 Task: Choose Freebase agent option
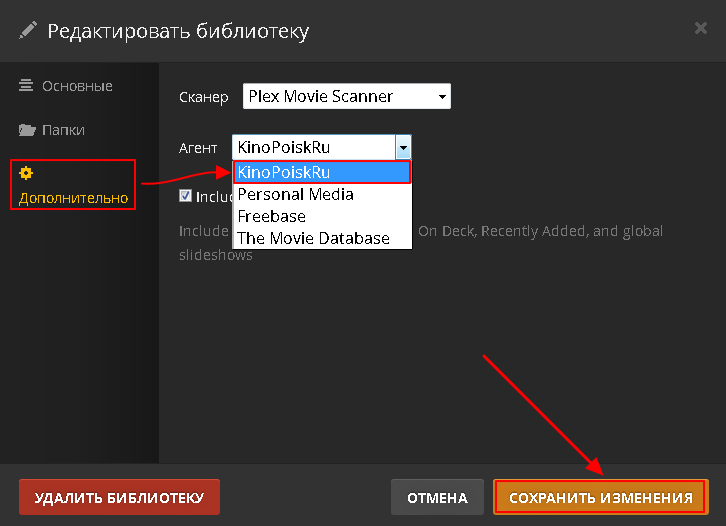(322, 216)
